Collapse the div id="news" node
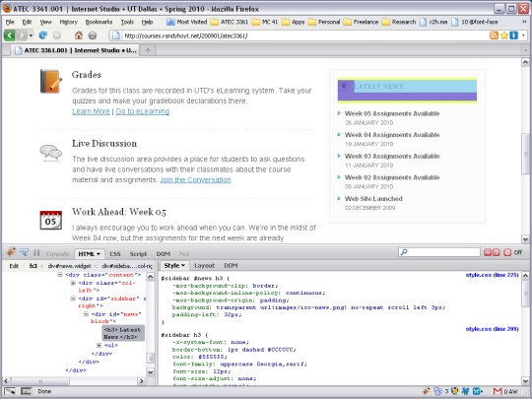 (x=86, y=314)
